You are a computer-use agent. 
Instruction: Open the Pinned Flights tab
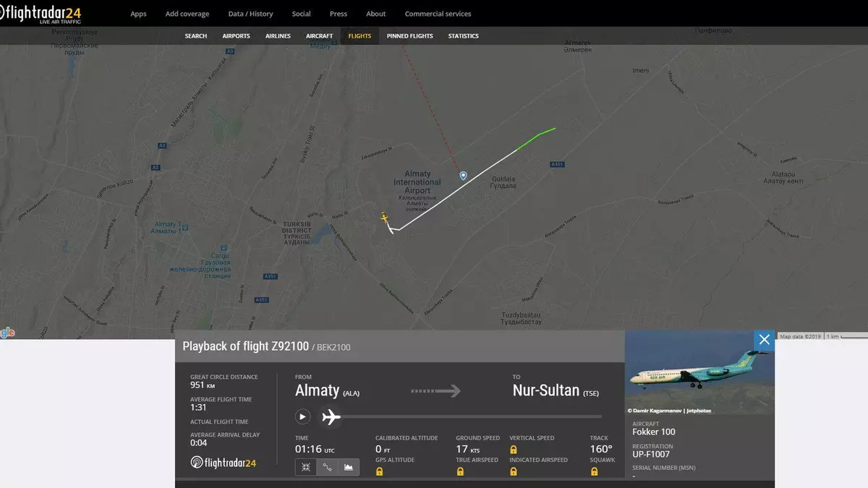coord(409,36)
